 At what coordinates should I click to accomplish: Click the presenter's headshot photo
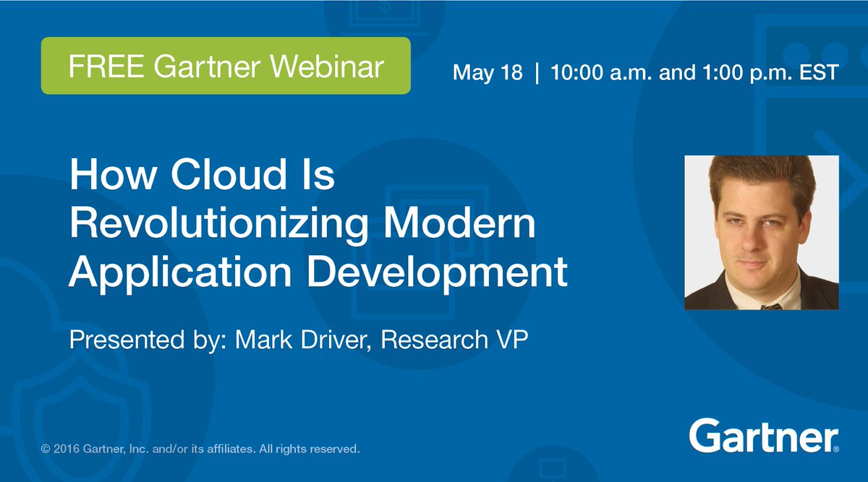click(762, 233)
